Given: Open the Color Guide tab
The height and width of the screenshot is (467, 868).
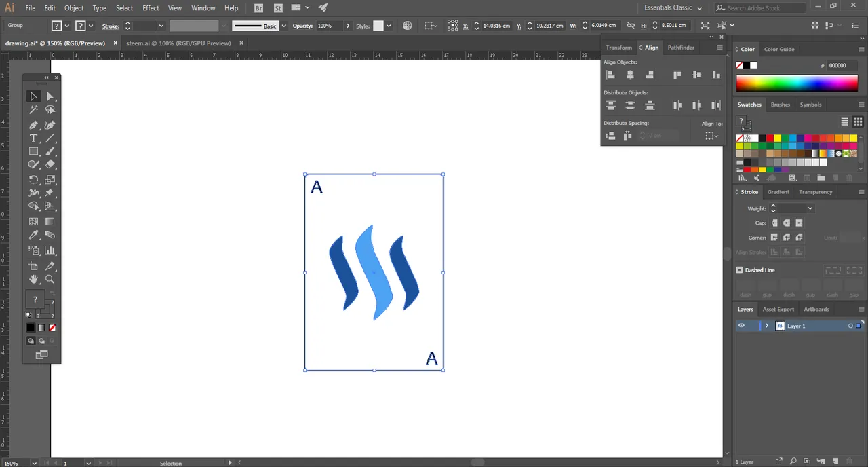Looking at the screenshot, I should [779, 49].
